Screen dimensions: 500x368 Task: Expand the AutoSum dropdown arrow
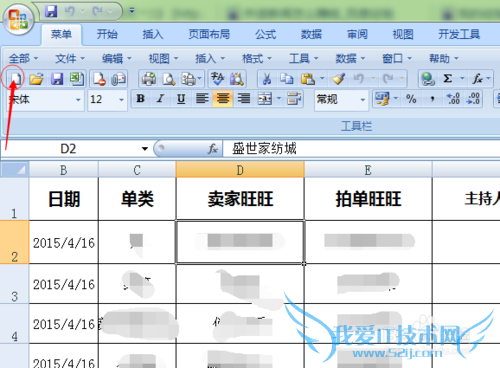pos(462,79)
